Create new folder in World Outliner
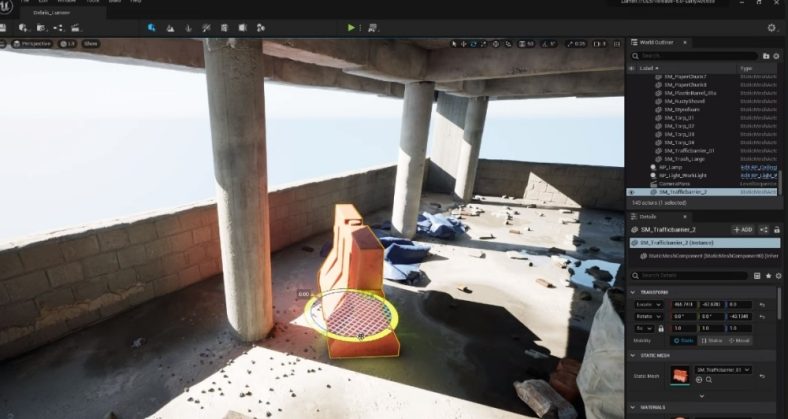The height and width of the screenshot is (419, 788). [x=766, y=56]
